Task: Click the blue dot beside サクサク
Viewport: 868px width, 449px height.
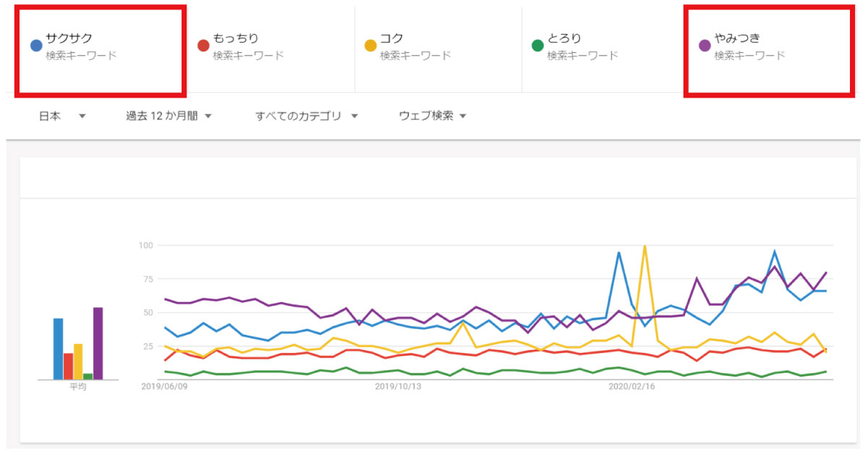Action: tap(36, 46)
